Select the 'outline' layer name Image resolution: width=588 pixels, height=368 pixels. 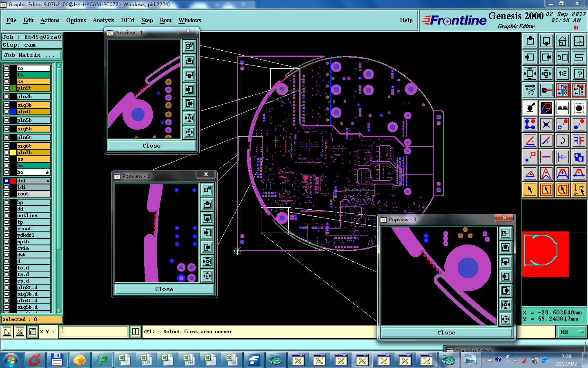[33, 215]
